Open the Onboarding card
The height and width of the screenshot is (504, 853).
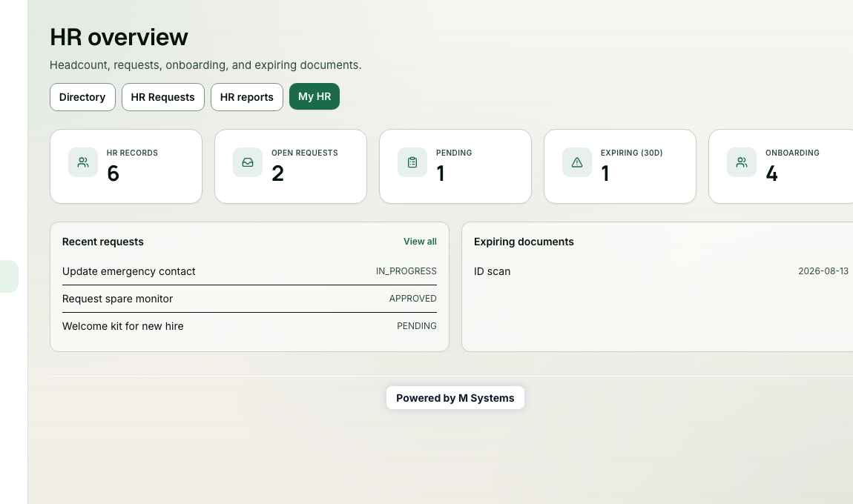point(781,166)
